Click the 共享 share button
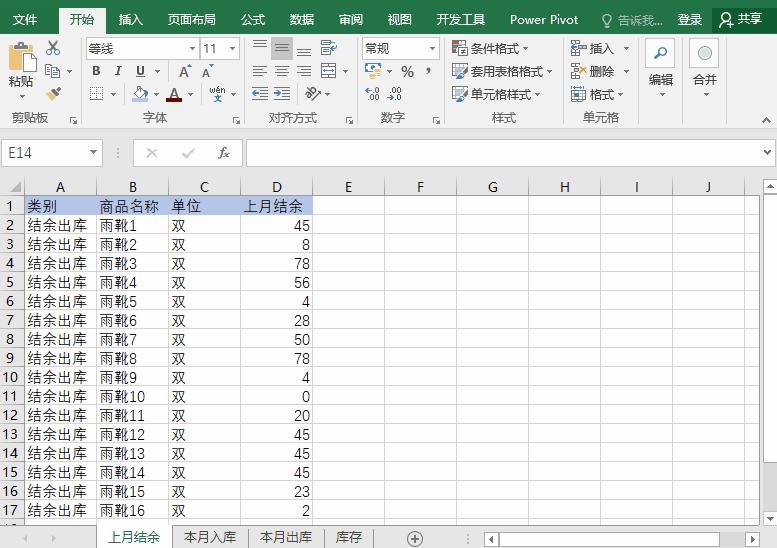Image resolution: width=777 pixels, height=548 pixels. (741, 19)
